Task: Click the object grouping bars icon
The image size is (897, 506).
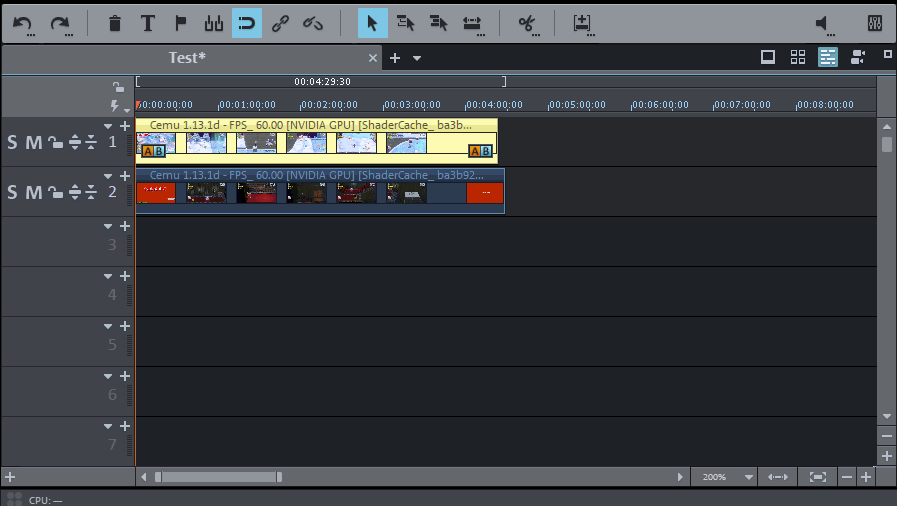Action: point(214,23)
